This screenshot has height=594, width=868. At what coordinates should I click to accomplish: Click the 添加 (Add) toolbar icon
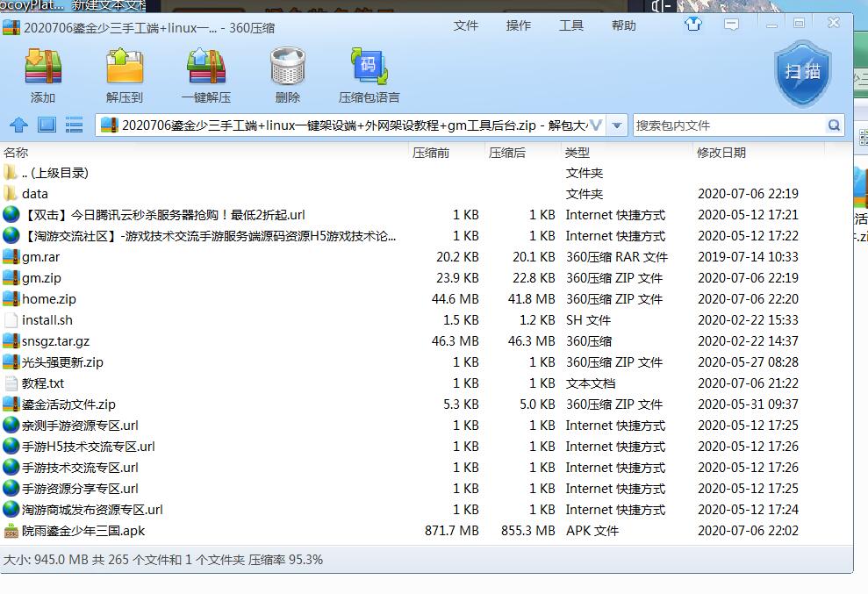pyautogui.click(x=42, y=75)
